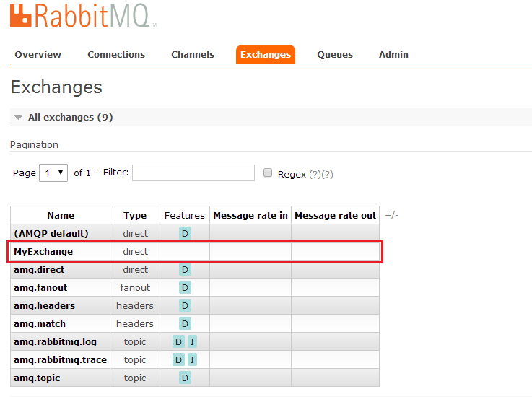Click the I badge for amq.rabbitmq.trace
This screenshot has height=397, width=532.
pos(193,359)
